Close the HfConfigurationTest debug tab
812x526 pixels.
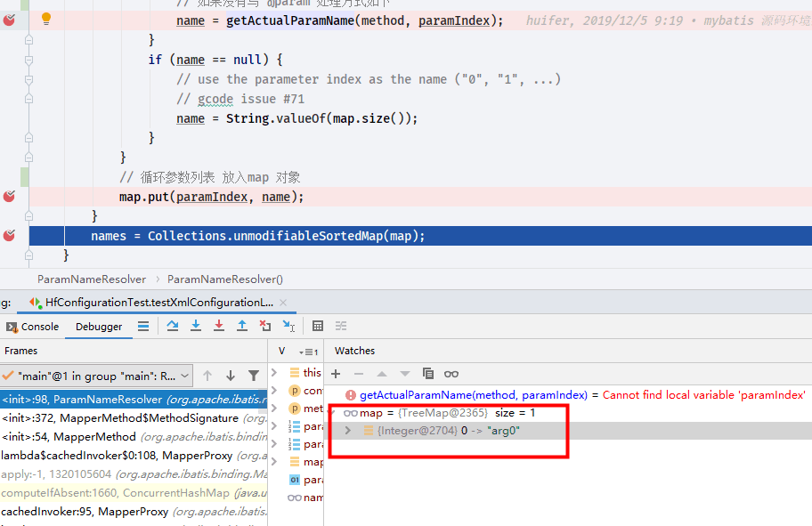(283, 303)
